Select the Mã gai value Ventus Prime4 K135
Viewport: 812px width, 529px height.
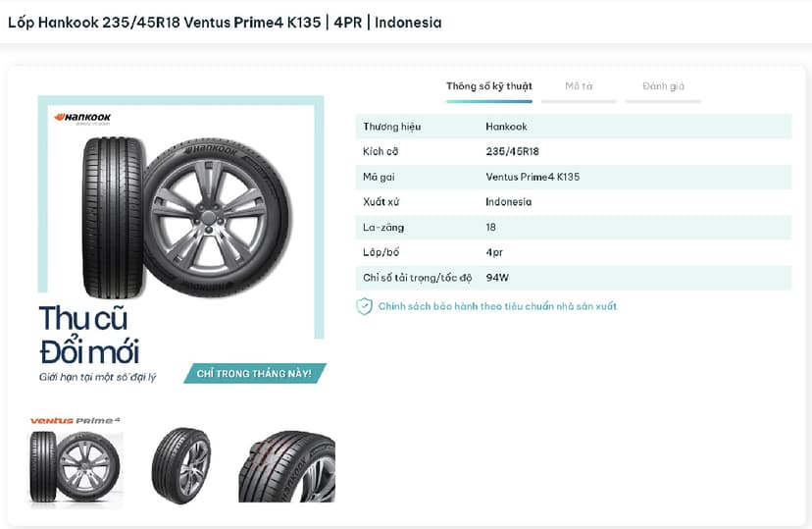point(533,177)
